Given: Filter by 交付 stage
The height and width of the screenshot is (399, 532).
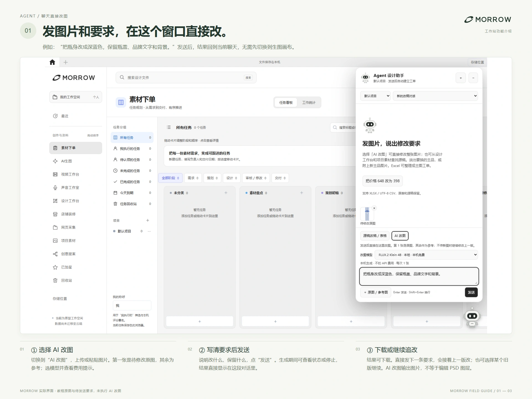Looking at the screenshot, I should (280, 178).
